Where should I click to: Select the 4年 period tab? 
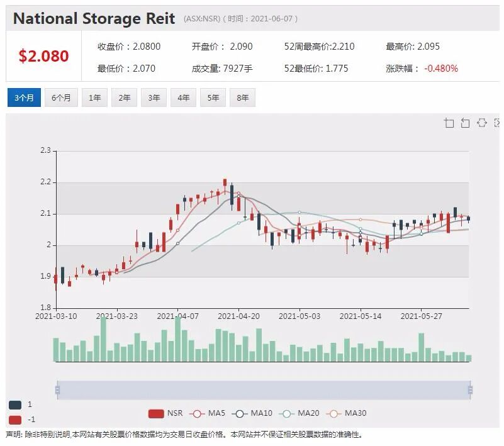click(184, 98)
